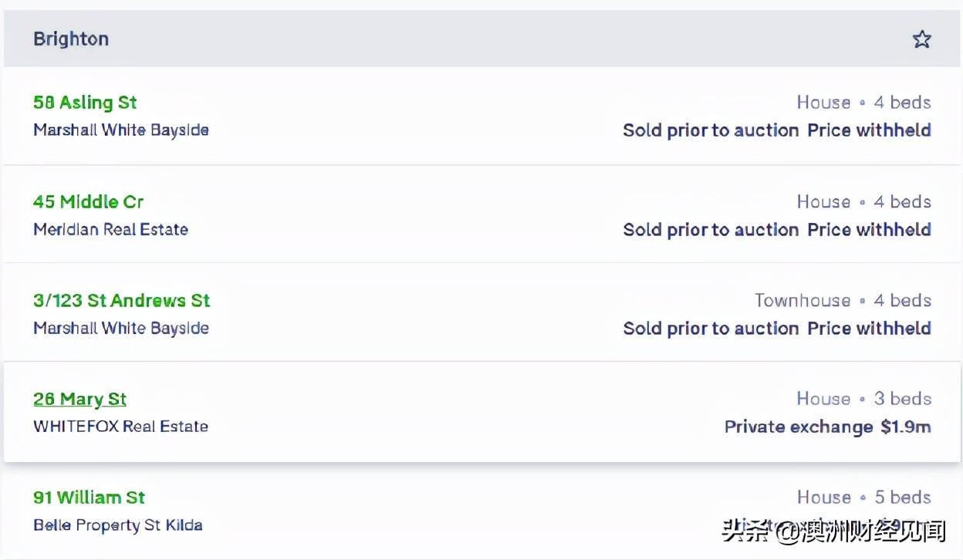The image size is (963, 560).
Task: Click the Belle Property St Kilda agency
Action: pos(117,526)
